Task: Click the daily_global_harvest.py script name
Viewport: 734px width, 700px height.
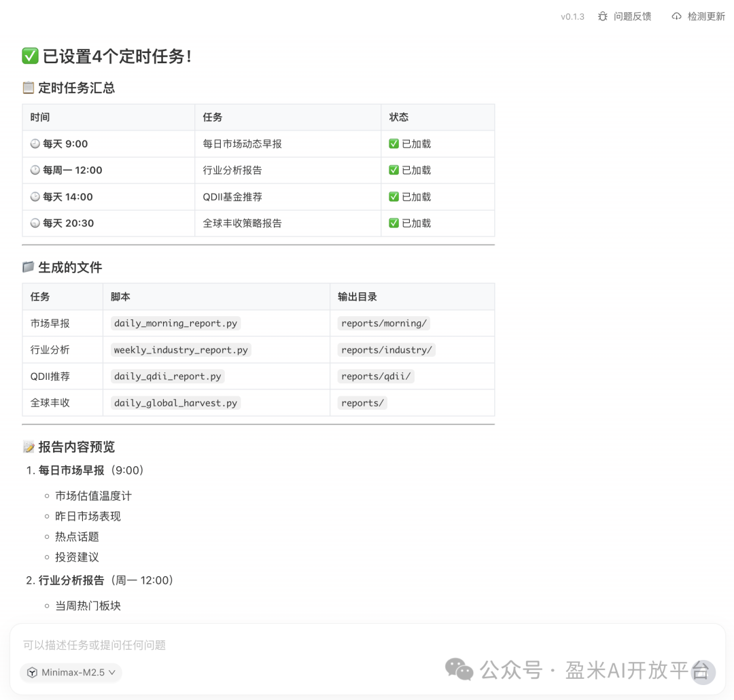Action: (175, 403)
